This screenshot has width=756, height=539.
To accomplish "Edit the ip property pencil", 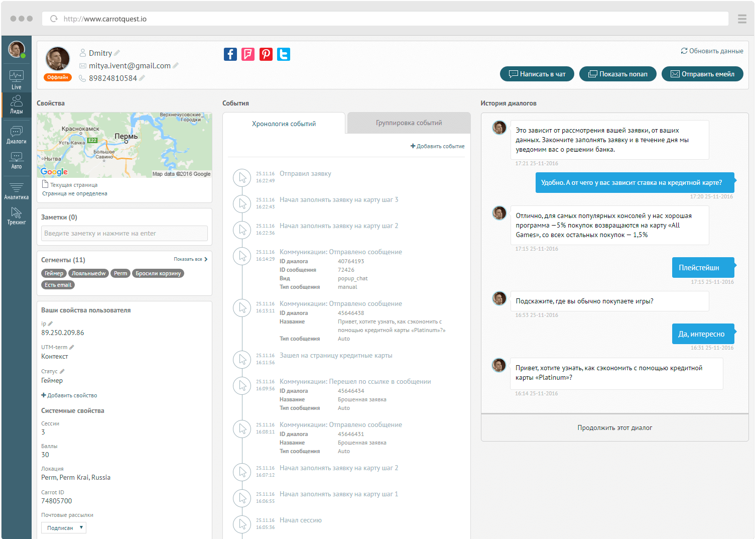I will tap(50, 324).
